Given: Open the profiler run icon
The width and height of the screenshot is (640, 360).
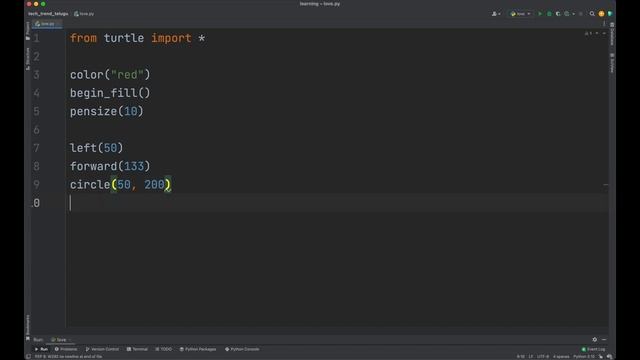Looking at the screenshot, I should [x=567, y=14].
